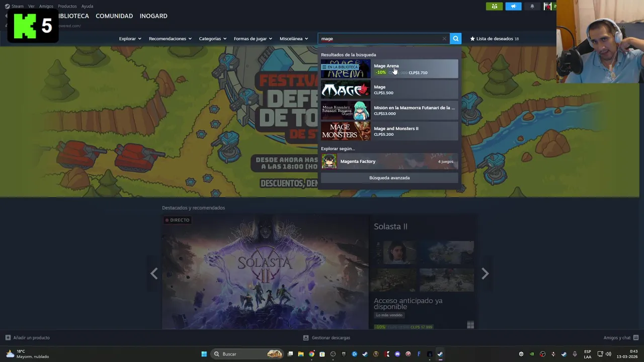Viewport: 644px width, 362px height.
Task: Click 'Gestionar descargas' text
Action: coord(331,338)
